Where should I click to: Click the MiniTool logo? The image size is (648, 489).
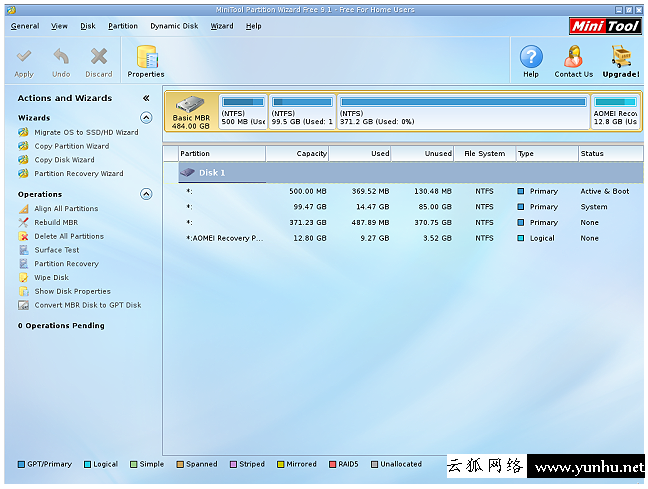point(605,26)
